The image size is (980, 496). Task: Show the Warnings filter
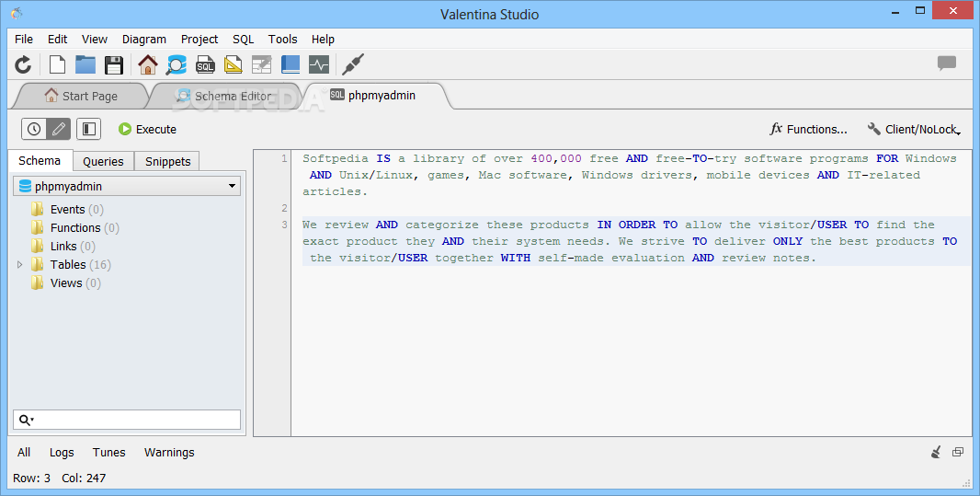[169, 452]
